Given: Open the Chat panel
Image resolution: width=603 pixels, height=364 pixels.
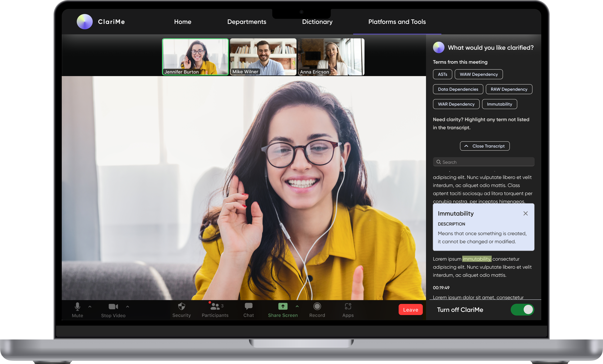Looking at the screenshot, I should (248, 309).
